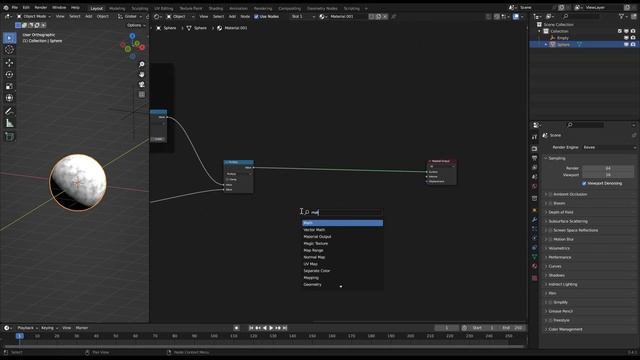Viewport: 640px width, 360px height.
Task: Choose the Add Cube tool
Action: click(x=9, y=137)
